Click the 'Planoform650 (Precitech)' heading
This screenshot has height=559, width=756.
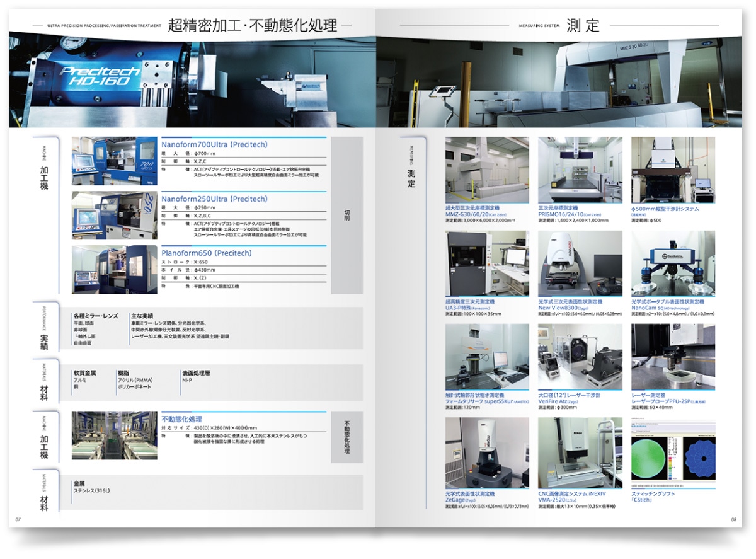tap(207, 253)
